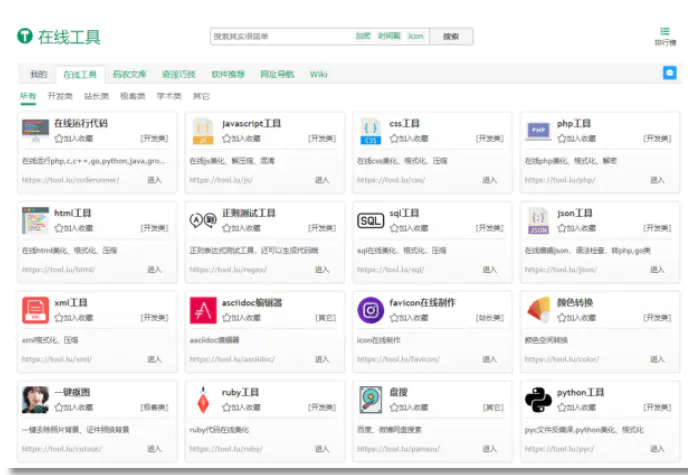This screenshot has height=475, width=698.
Task: Toggle favorite star on json tool
Action: point(561,228)
